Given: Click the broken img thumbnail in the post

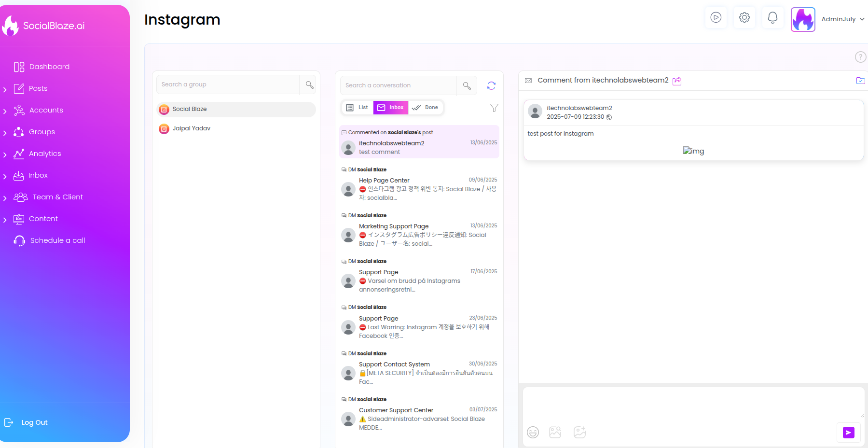Looking at the screenshot, I should coord(693,151).
